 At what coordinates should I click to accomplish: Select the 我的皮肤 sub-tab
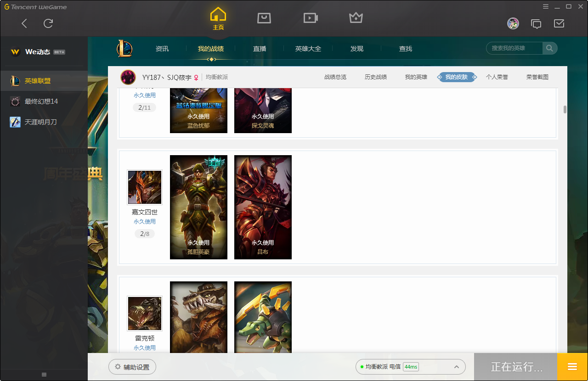457,77
